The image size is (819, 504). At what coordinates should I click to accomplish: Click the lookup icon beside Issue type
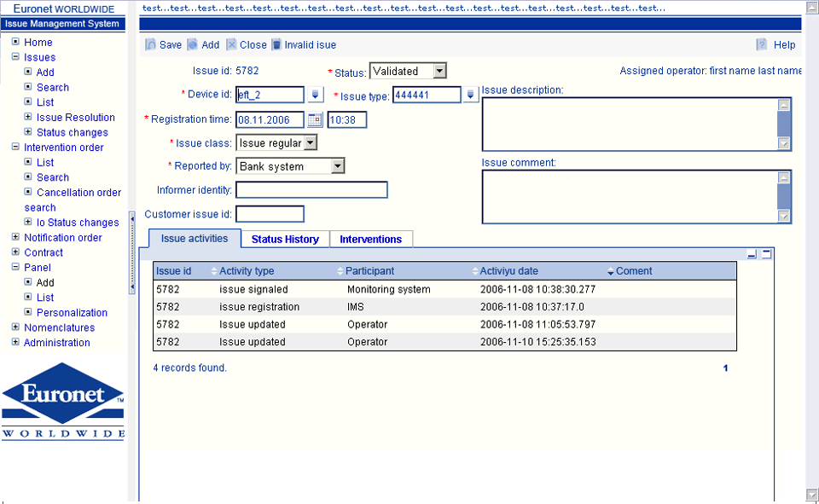[471, 95]
